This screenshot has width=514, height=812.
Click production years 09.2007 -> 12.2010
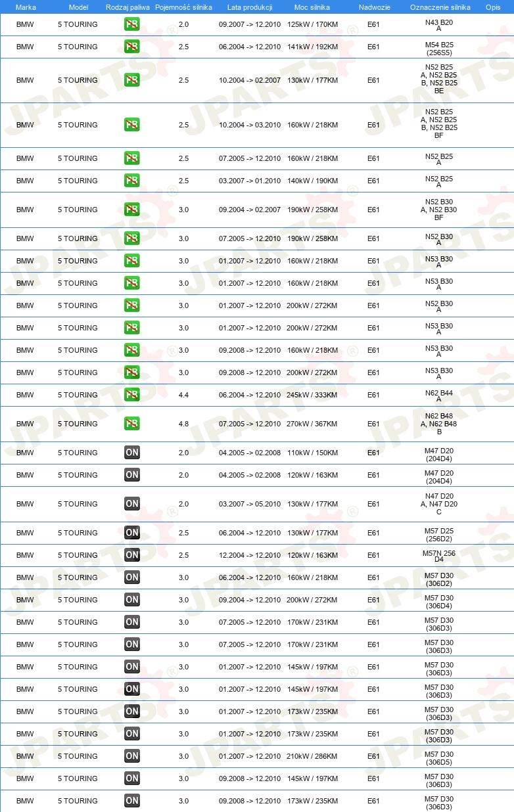250,24
